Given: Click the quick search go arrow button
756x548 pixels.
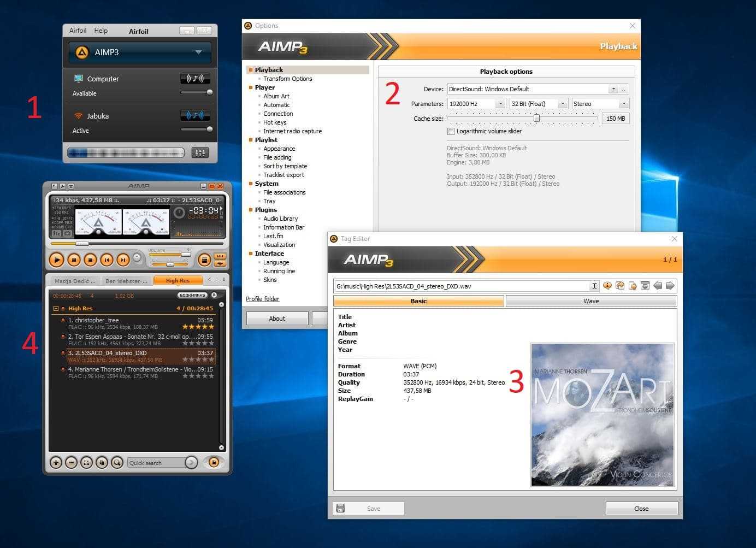Looking at the screenshot, I should (191, 462).
